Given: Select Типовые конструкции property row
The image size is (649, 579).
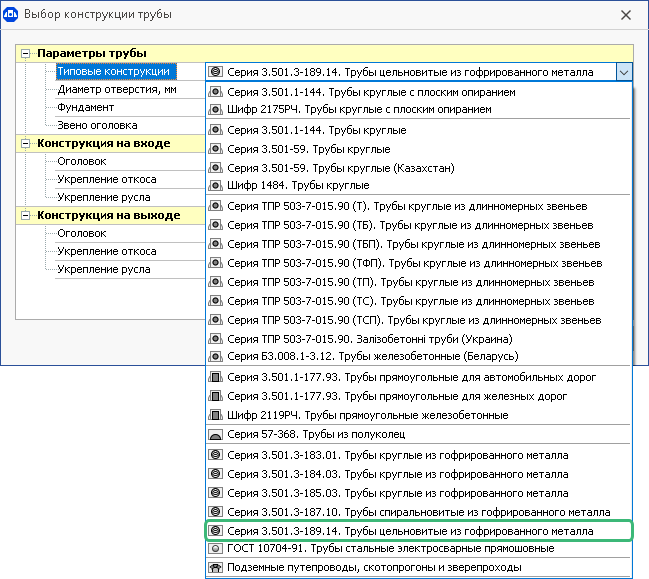Looking at the screenshot, I should coord(116,72).
